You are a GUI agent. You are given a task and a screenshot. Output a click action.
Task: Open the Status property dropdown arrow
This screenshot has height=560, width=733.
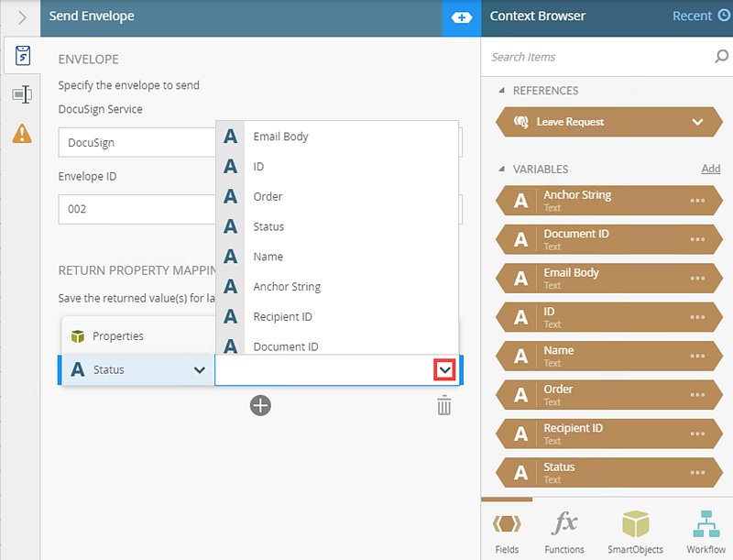point(200,369)
